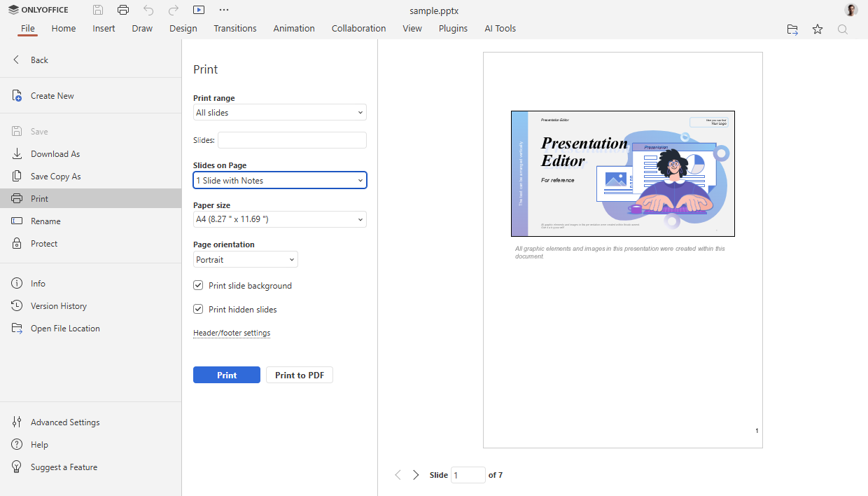868x496 pixels.
Task: Switch to the Transitions tab
Action: [235, 29]
